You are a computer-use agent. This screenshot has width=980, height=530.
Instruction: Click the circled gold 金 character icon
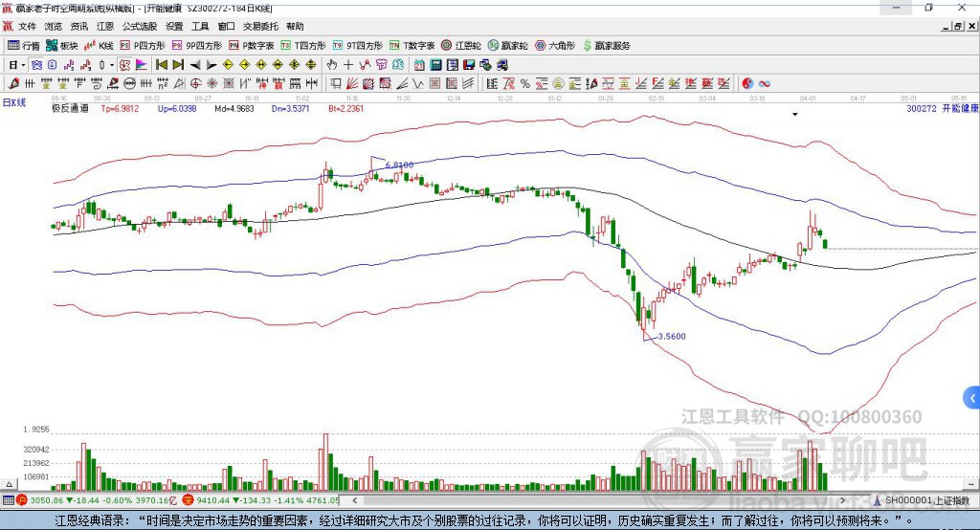point(558,84)
